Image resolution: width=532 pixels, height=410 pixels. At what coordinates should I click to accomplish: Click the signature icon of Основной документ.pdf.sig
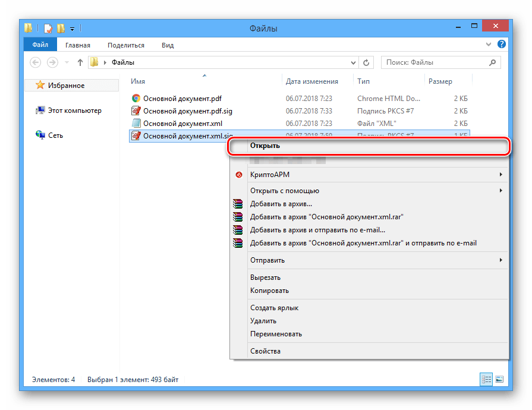point(136,111)
